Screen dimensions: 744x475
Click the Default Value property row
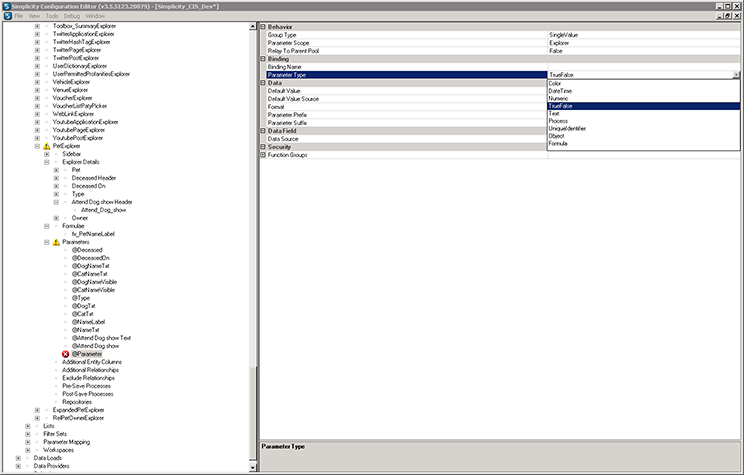point(406,91)
